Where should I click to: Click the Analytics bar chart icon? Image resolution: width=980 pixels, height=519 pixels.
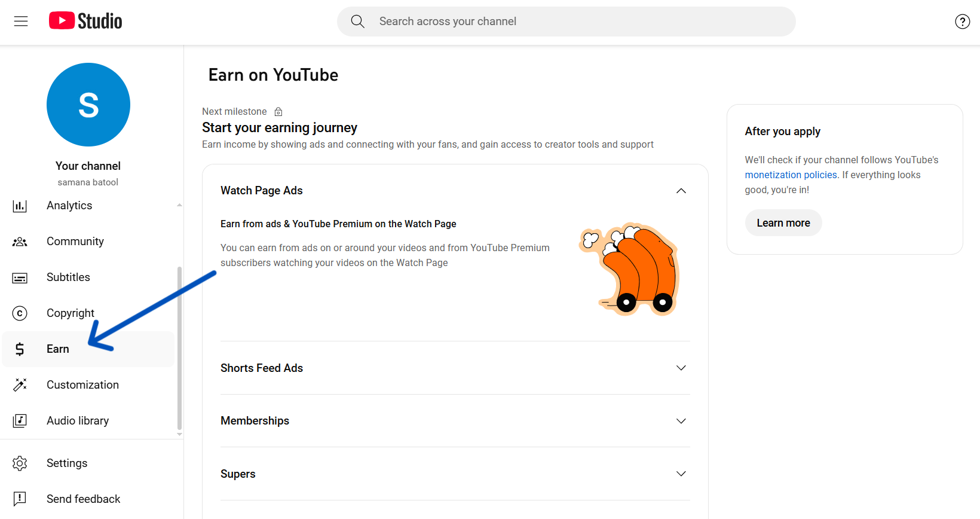click(x=20, y=206)
